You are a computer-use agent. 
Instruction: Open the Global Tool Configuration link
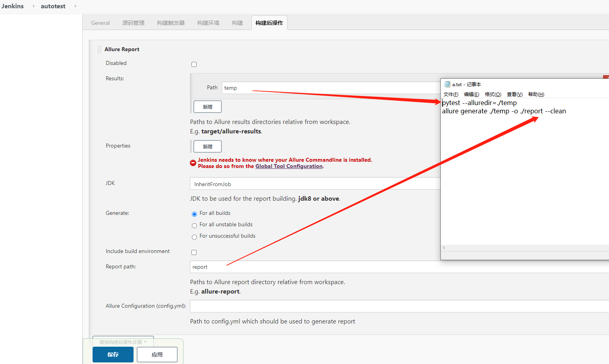[289, 166]
